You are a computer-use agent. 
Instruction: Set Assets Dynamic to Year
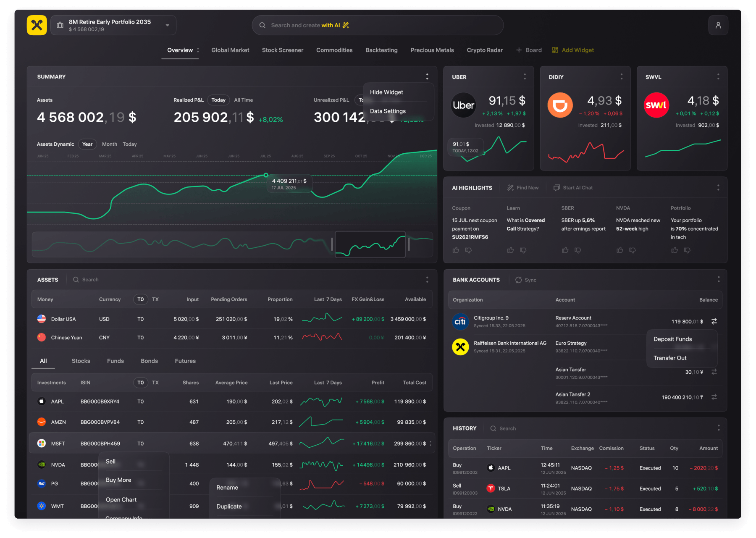point(87,144)
